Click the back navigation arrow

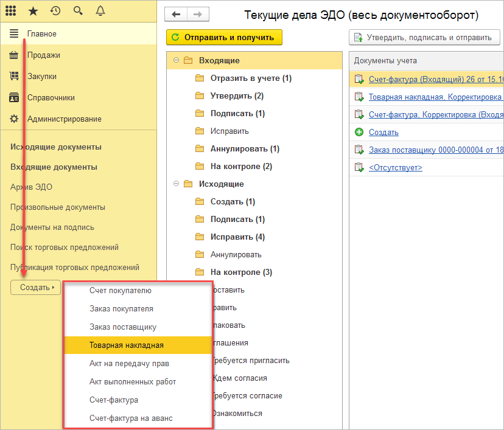[177, 15]
